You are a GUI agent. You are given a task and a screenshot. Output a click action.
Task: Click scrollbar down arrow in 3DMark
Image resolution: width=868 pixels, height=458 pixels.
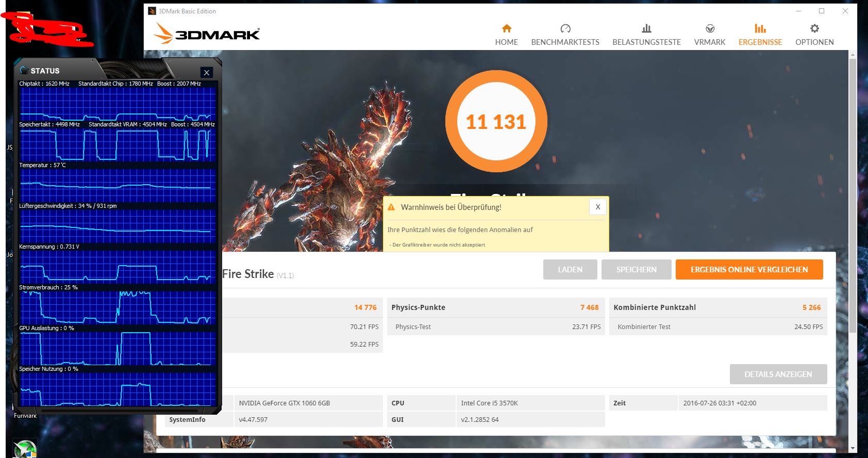(x=853, y=449)
